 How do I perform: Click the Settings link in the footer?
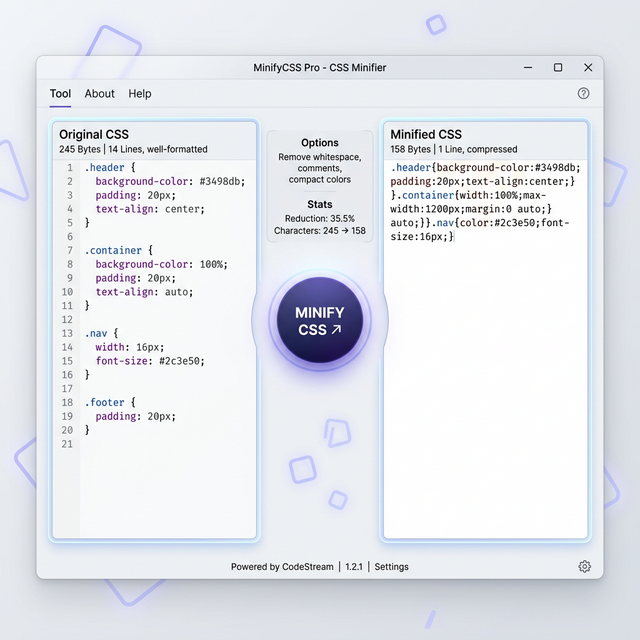click(x=391, y=567)
